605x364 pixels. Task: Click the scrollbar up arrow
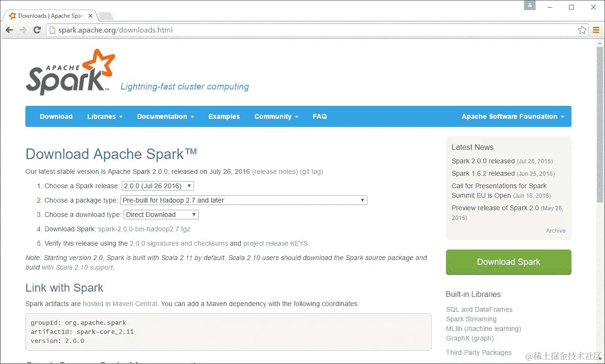pos(600,43)
